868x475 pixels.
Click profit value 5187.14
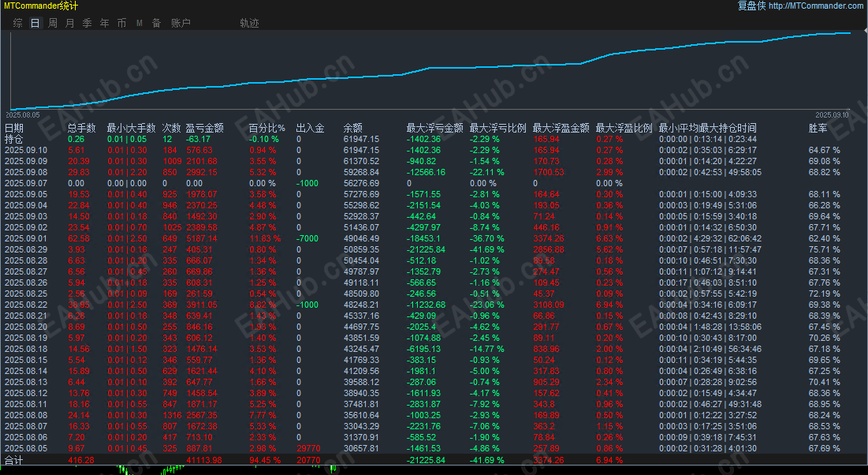click(202, 238)
